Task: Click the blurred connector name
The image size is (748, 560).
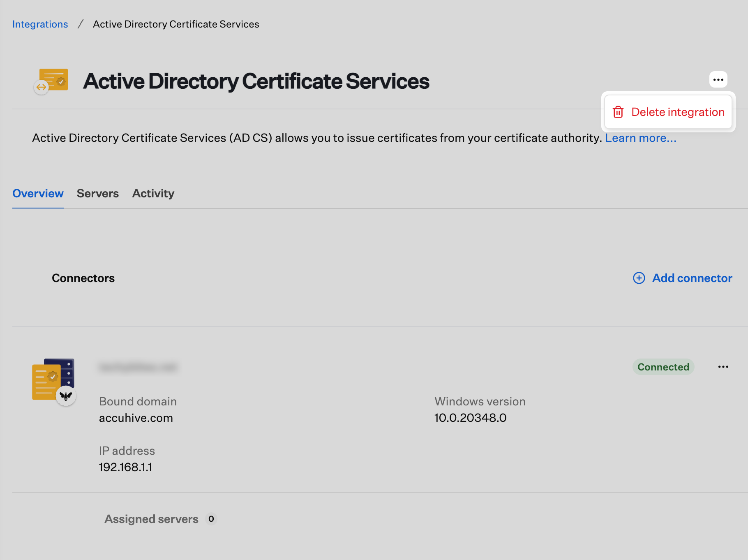Action: (x=138, y=367)
